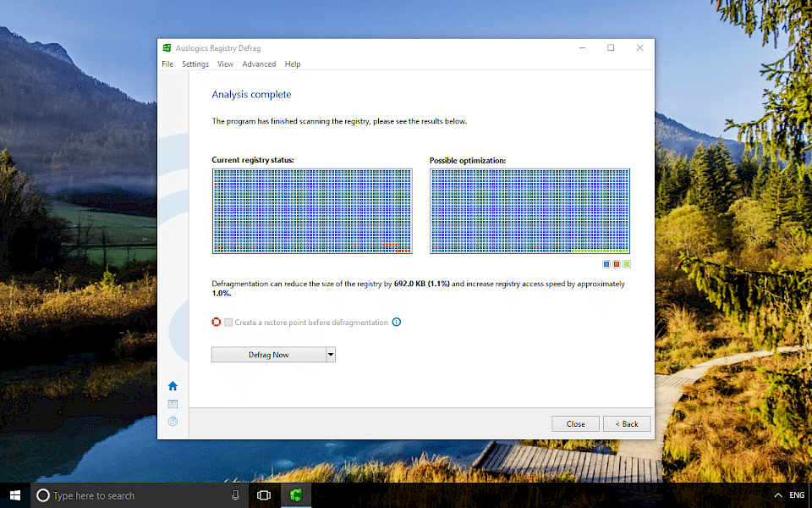Minimize the Registry Defrag window
812x508 pixels.
coord(582,47)
